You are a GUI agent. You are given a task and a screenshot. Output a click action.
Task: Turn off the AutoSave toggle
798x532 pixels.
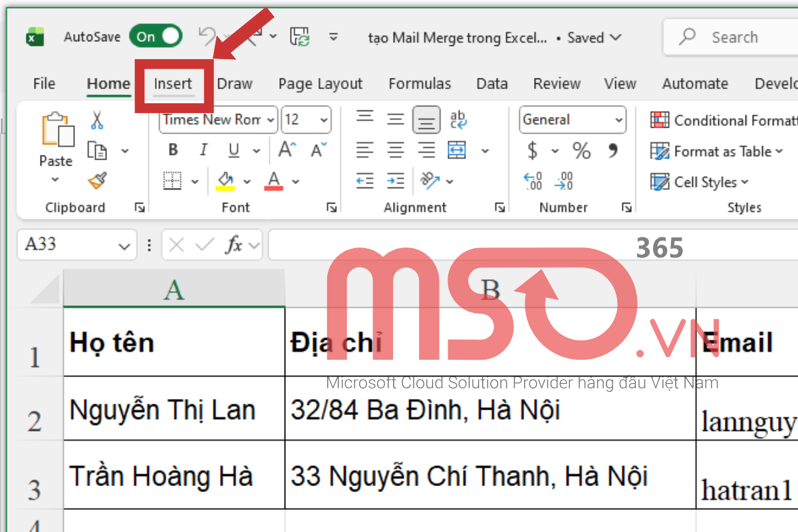coord(156,37)
